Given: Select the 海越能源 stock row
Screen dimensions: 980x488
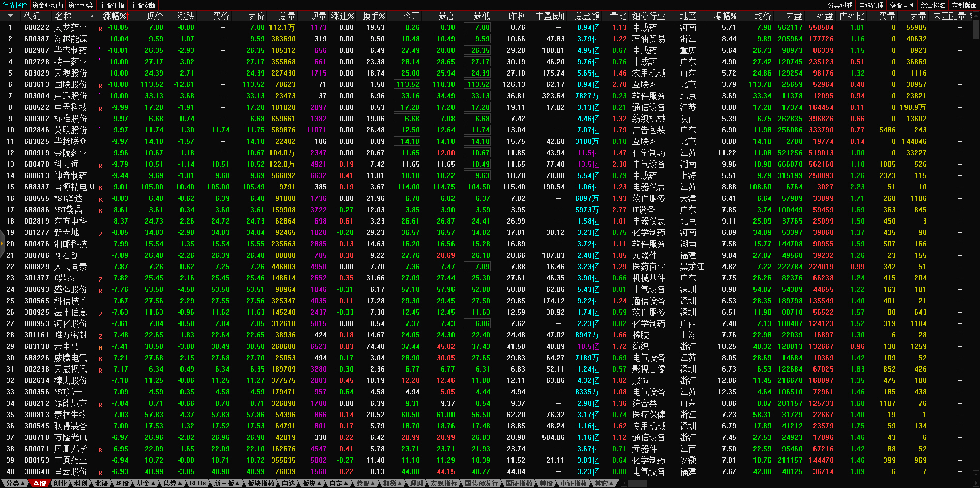Looking at the screenshot, I should click(x=70, y=39).
